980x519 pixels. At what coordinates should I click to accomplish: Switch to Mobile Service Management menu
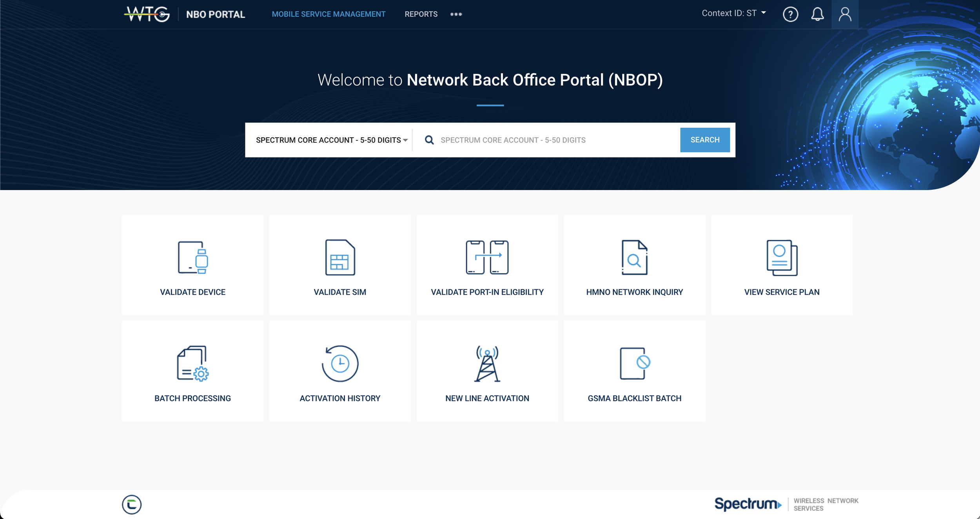pos(328,15)
